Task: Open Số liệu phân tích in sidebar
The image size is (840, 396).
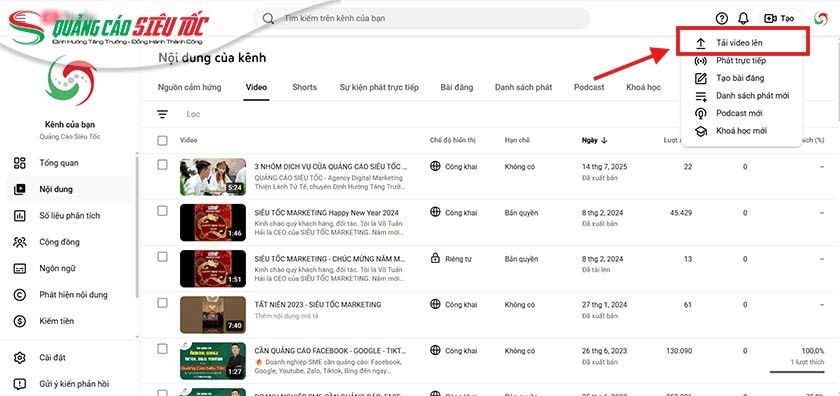Action: (x=70, y=215)
